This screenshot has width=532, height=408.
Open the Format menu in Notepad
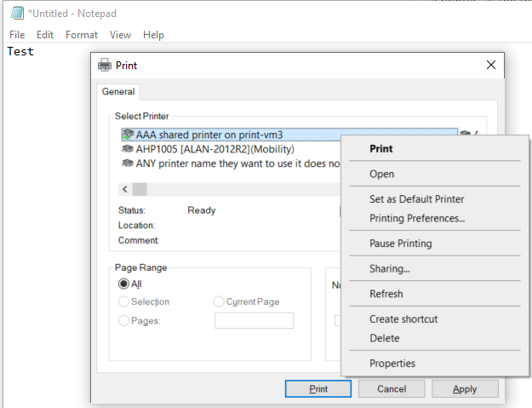coord(82,35)
